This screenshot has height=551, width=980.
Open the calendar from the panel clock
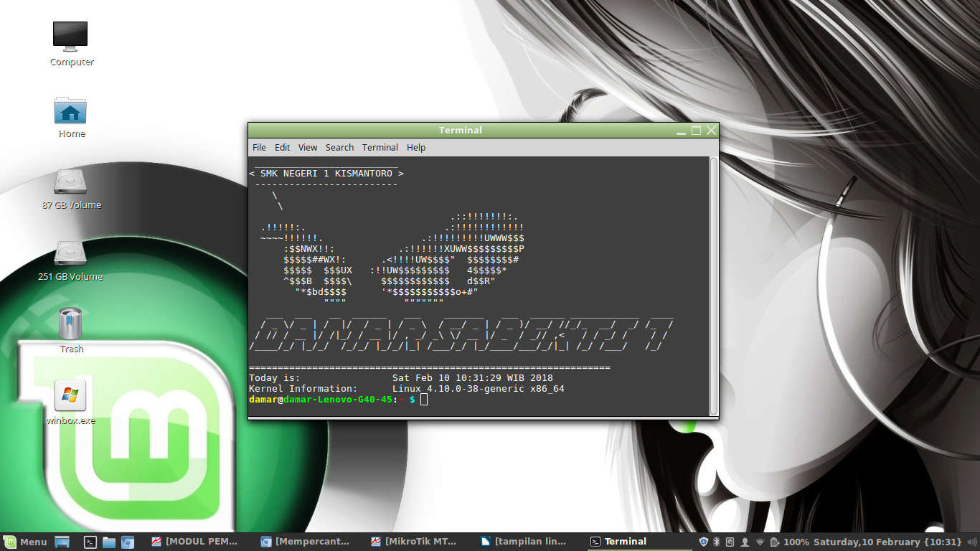tap(888, 542)
